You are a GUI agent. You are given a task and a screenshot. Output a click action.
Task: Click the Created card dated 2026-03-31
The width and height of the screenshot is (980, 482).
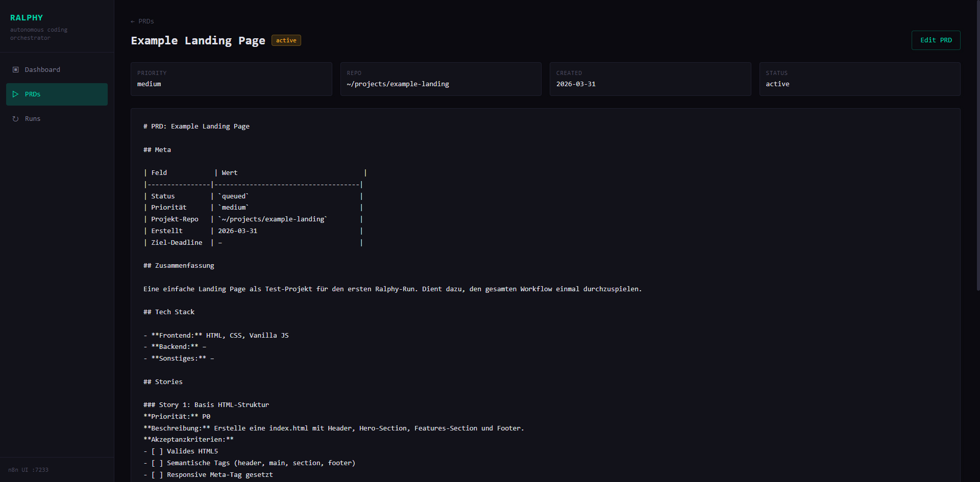pos(650,79)
